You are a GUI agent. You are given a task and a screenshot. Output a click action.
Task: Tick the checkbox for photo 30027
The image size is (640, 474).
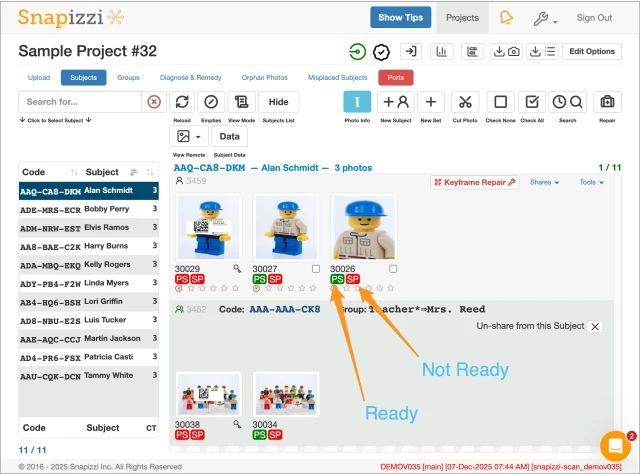[x=316, y=269]
